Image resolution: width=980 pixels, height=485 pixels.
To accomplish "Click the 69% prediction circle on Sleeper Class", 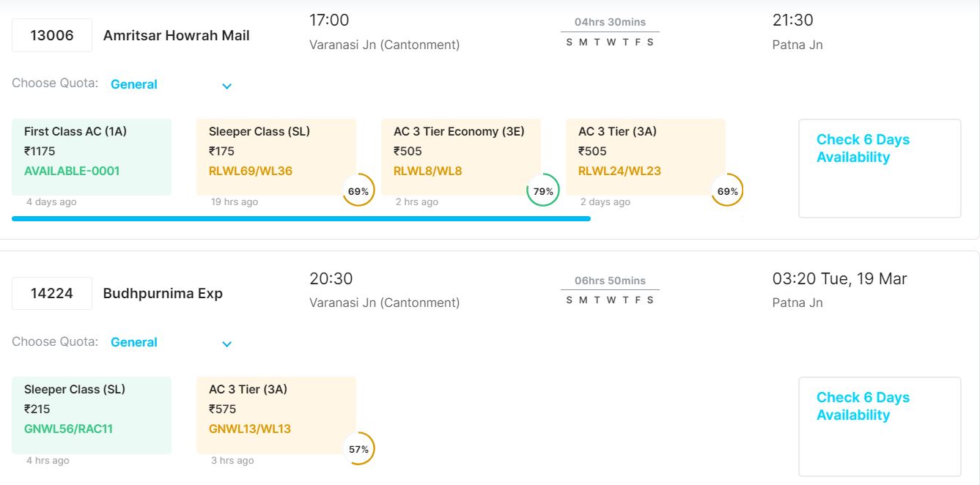I will pyautogui.click(x=358, y=190).
